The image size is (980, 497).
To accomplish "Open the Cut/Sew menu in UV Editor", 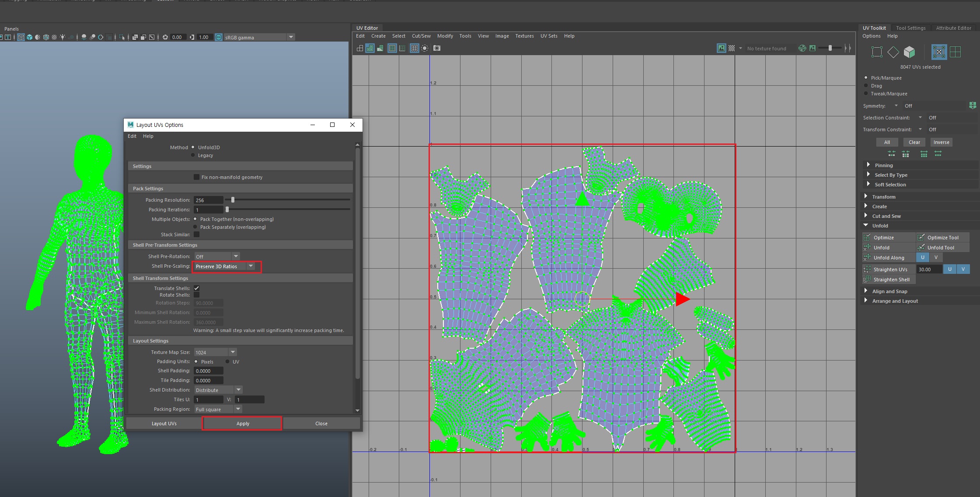I will [421, 36].
